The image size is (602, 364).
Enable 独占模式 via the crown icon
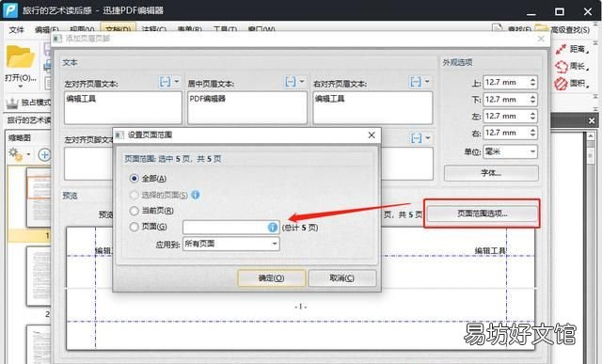click(x=12, y=103)
